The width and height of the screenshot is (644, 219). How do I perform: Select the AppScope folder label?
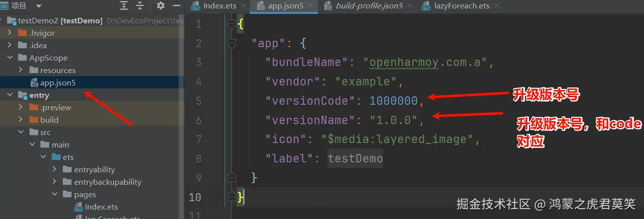tap(48, 58)
